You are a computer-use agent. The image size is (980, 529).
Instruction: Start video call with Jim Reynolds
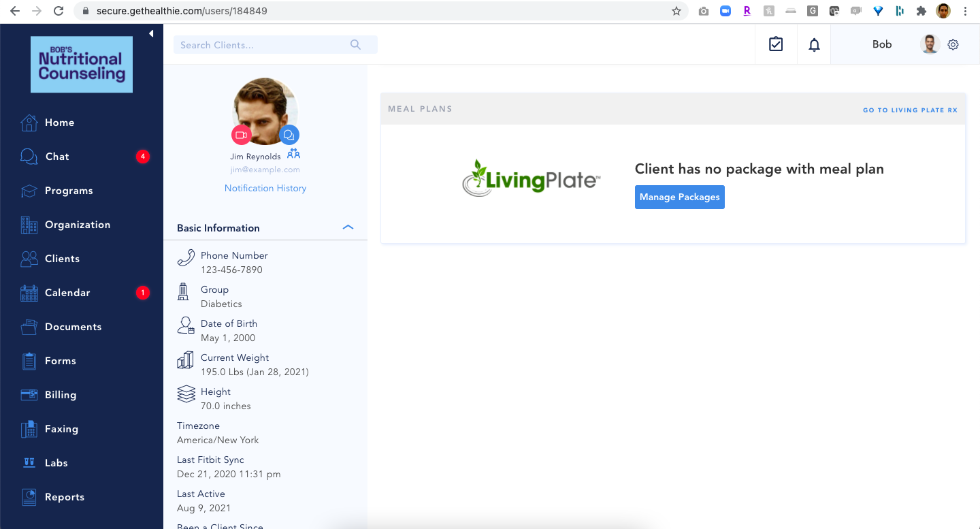241,135
